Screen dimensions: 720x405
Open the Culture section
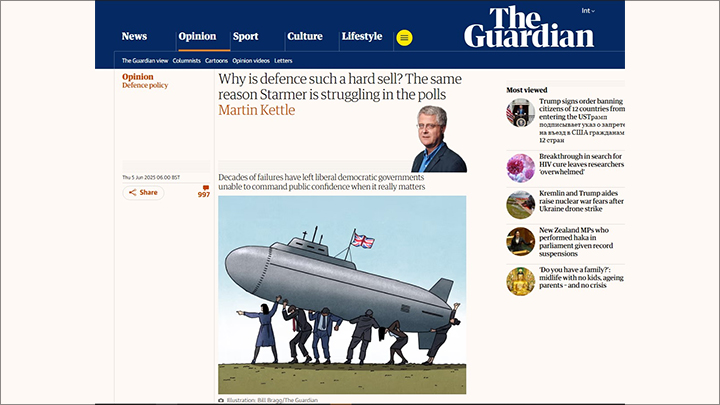click(305, 36)
